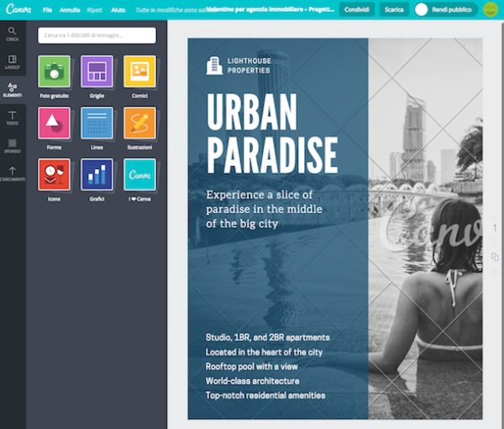Open the Testo text sidebar tab
This screenshot has height=429, width=504.
(13, 118)
